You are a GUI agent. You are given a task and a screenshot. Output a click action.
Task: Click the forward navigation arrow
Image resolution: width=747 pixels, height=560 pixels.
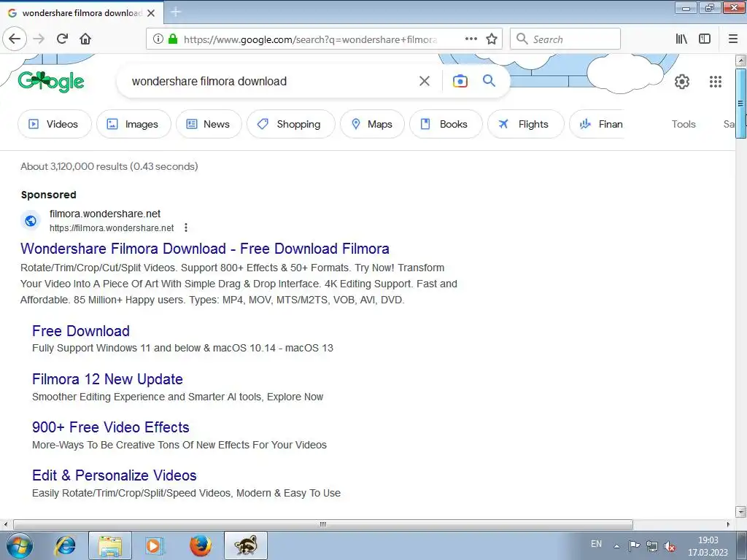(x=39, y=39)
